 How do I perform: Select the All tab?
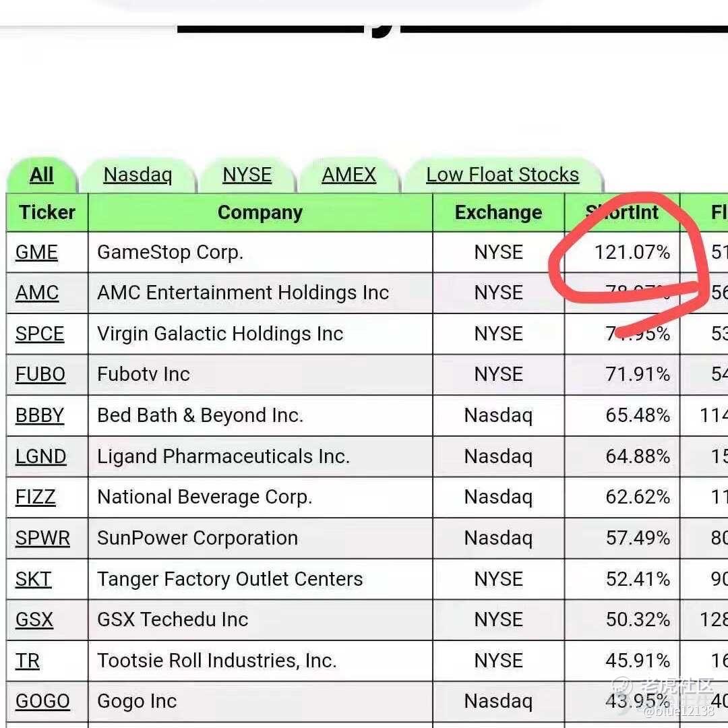(41, 175)
